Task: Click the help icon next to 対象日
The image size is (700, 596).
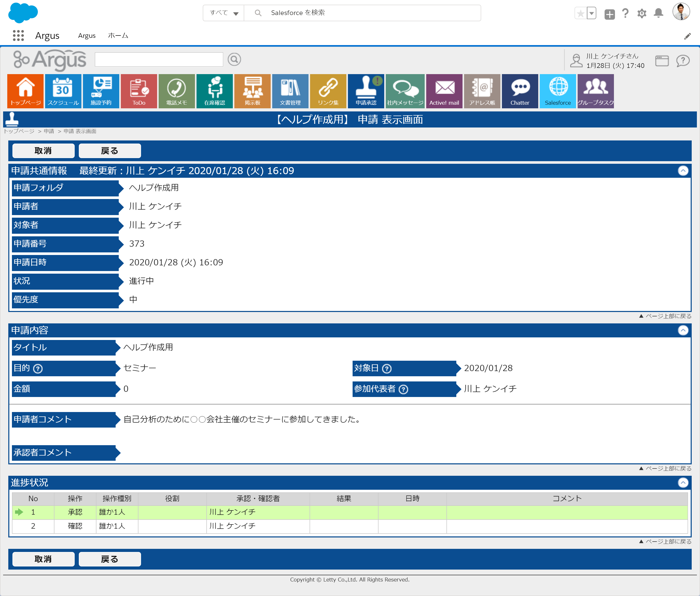Action: (387, 369)
